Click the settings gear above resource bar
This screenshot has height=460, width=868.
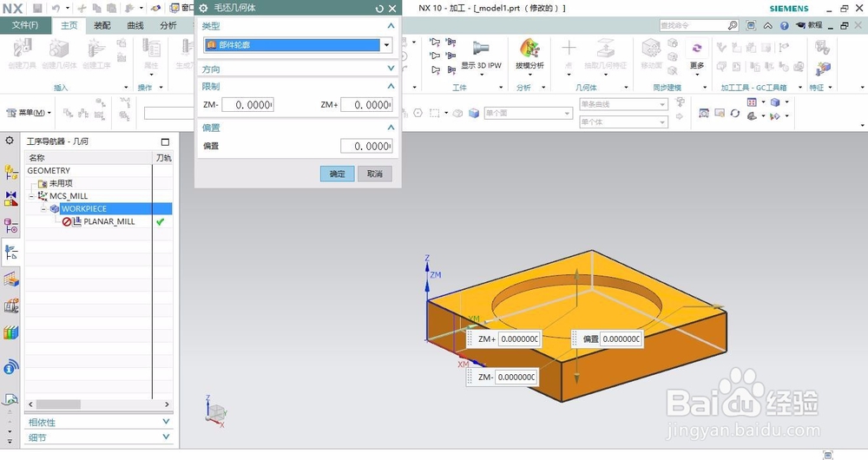pos(10,141)
